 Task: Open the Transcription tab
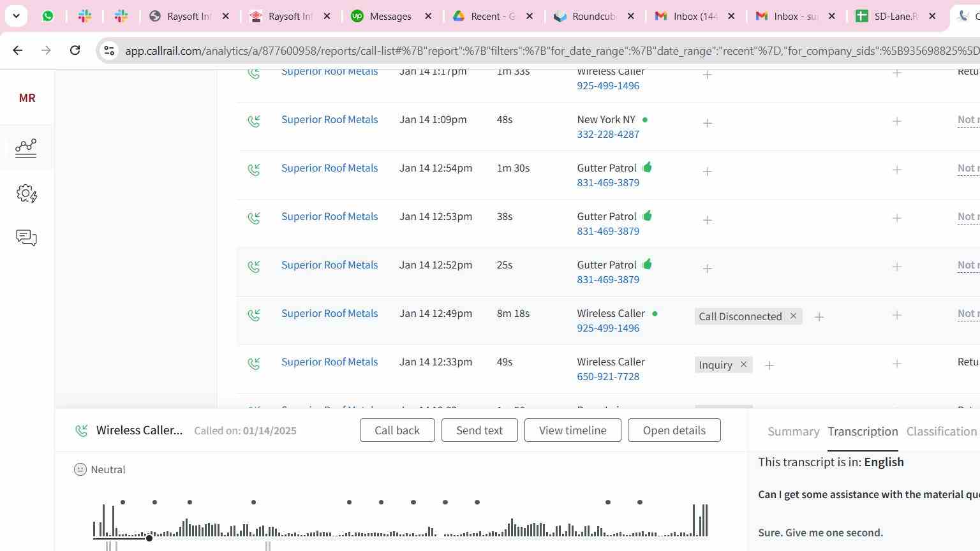(863, 432)
